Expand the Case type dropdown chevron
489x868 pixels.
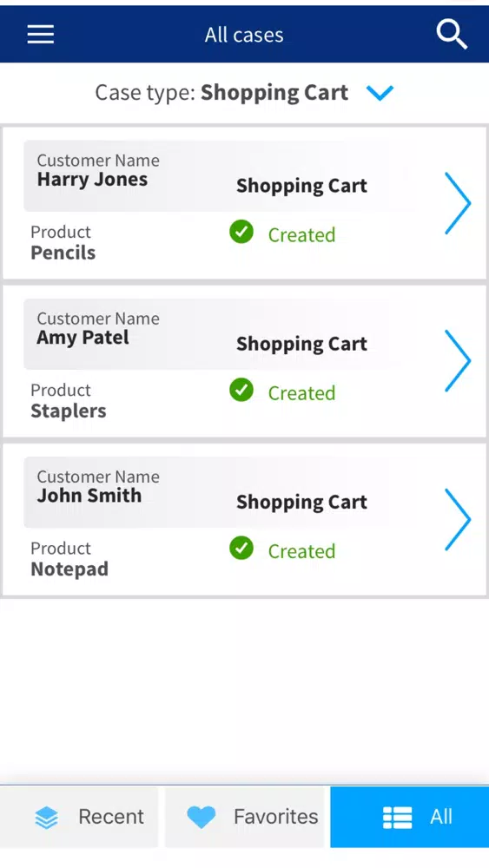click(380, 93)
